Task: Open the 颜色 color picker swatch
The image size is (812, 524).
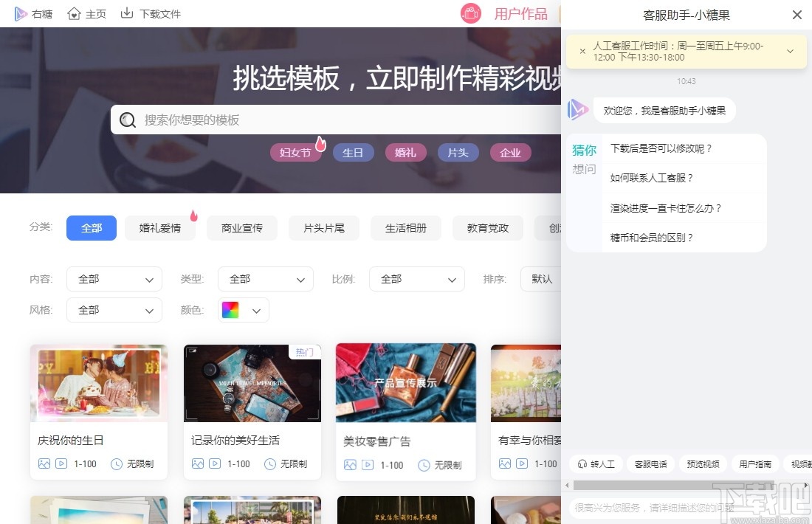Action: click(231, 310)
